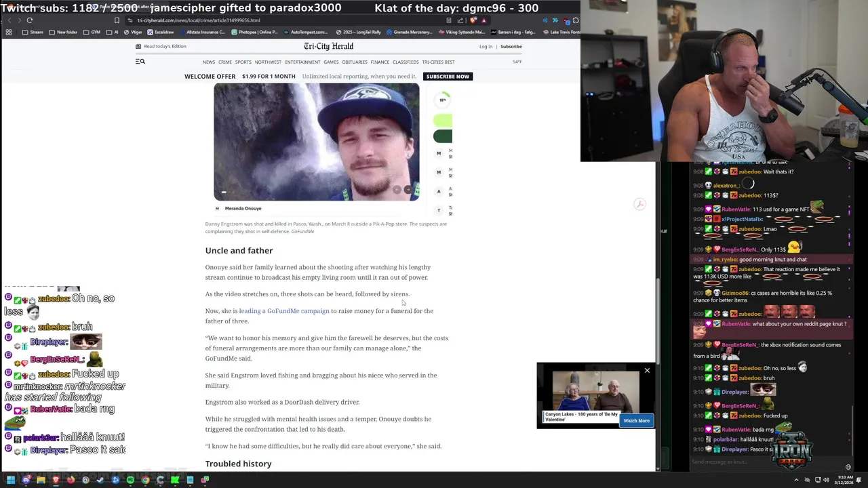Screen dimensions: 868x488
Task: Close the Canyon Lakes video popup
Action: tap(647, 371)
